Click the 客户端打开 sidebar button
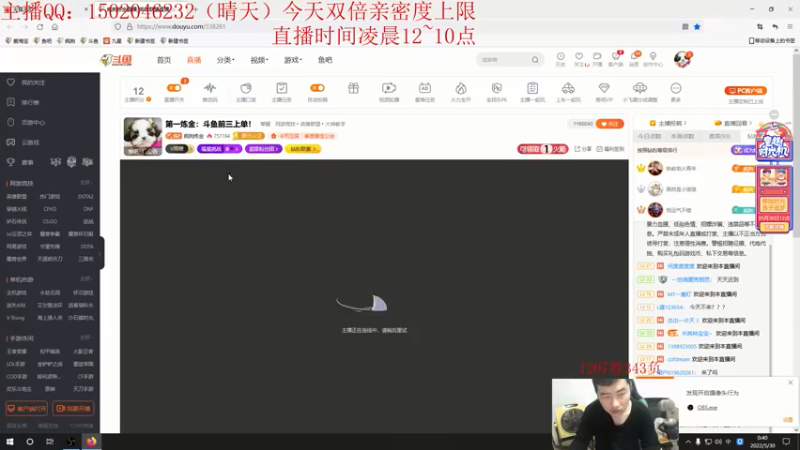Viewport: 800px width, 450px height. [27, 409]
